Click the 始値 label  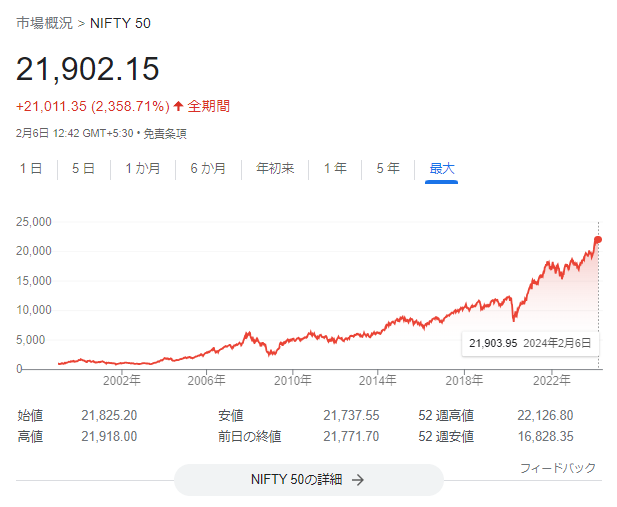click(30, 416)
